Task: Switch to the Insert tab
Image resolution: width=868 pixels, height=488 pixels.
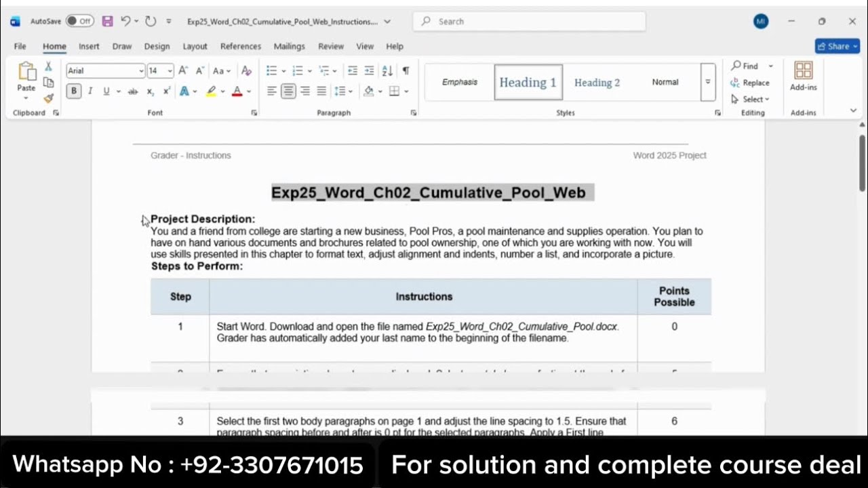Action: (x=89, y=46)
